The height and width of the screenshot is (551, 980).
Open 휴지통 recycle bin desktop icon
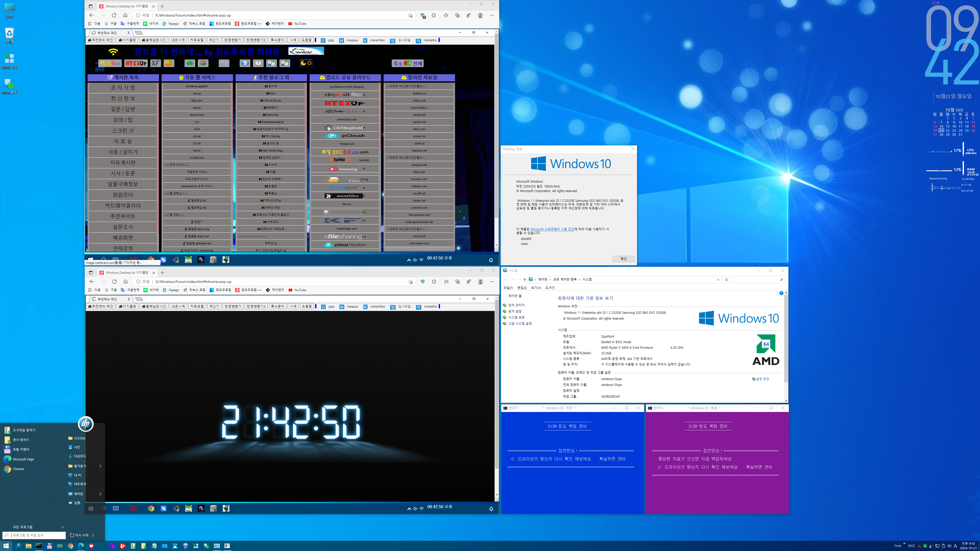point(9,35)
